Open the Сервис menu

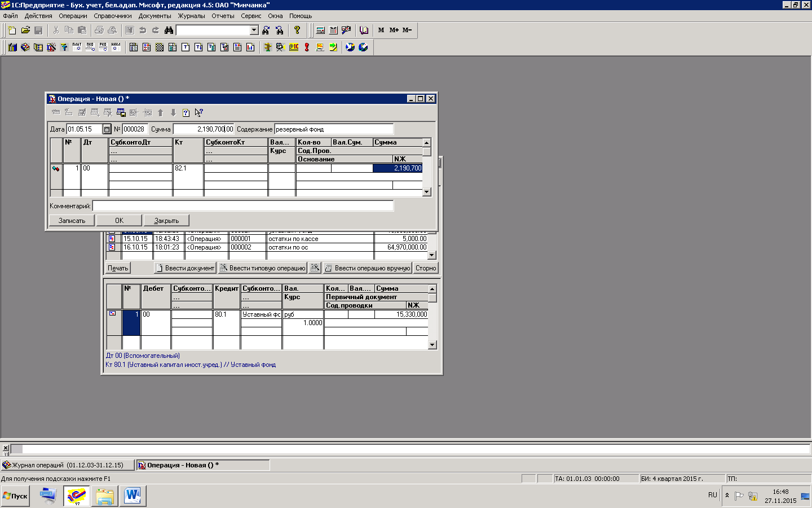pyautogui.click(x=251, y=16)
